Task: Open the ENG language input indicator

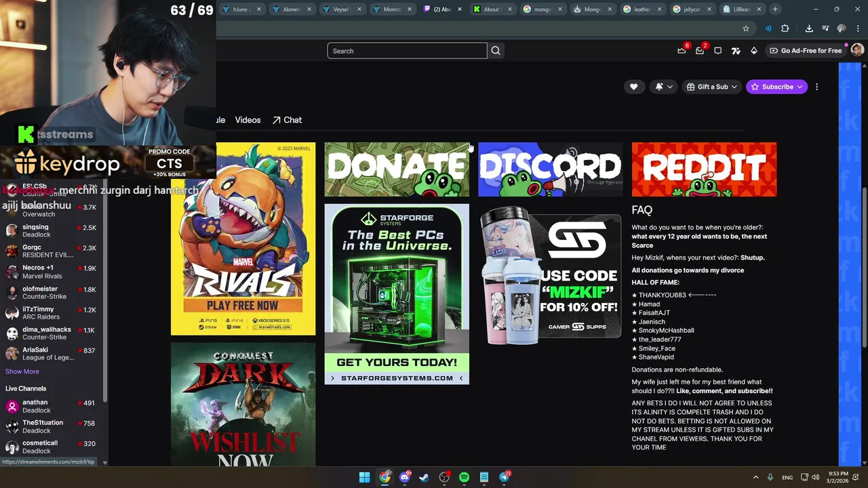Action: (787, 477)
